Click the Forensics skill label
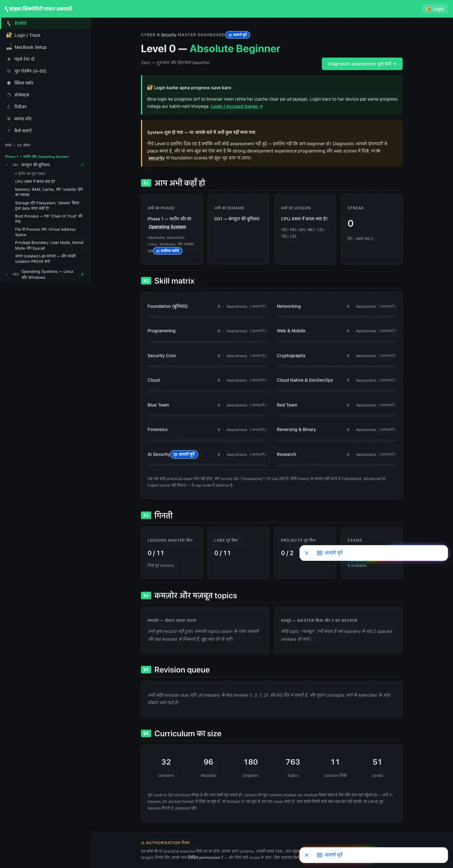453x868 pixels. click(157, 430)
